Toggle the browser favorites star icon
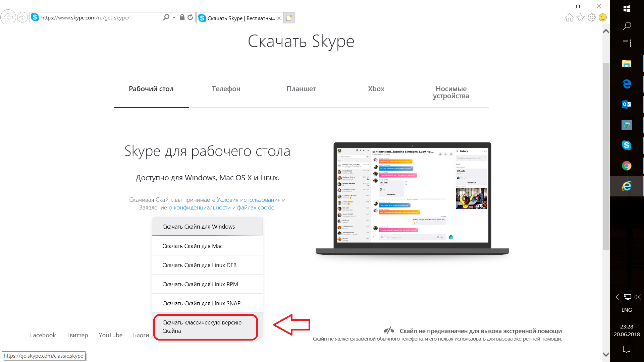Viewport: 644px width, 362px height. [x=580, y=18]
